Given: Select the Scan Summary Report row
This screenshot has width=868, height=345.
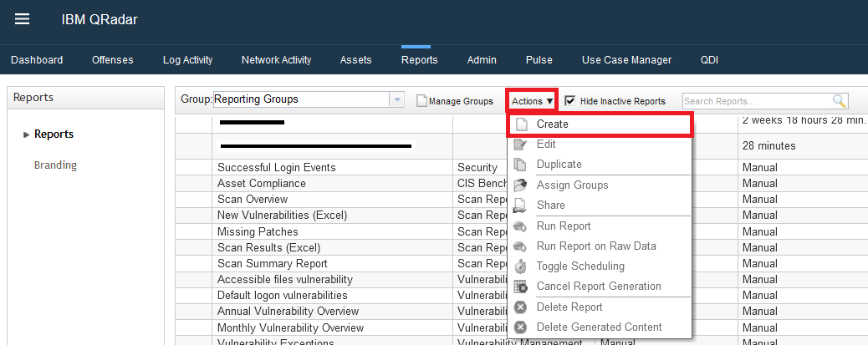Looking at the screenshot, I should pyautogui.click(x=273, y=264).
